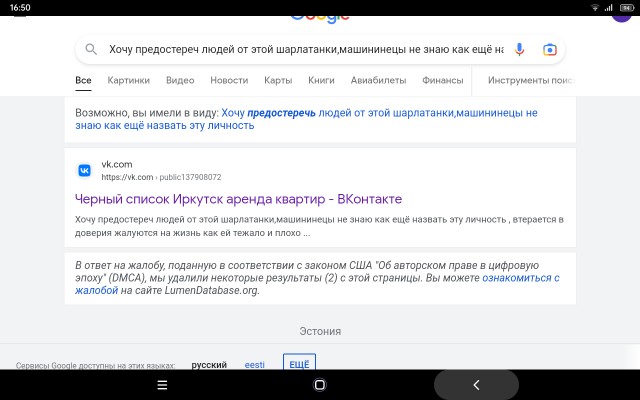Tap the search query text field
Screen dimensions: 640x400
click(306, 49)
